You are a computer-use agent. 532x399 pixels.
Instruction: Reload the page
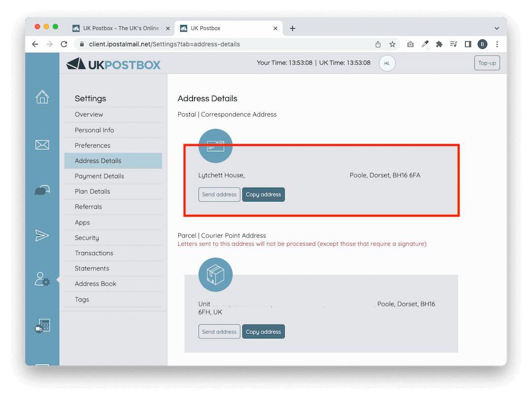(x=64, y=44)
